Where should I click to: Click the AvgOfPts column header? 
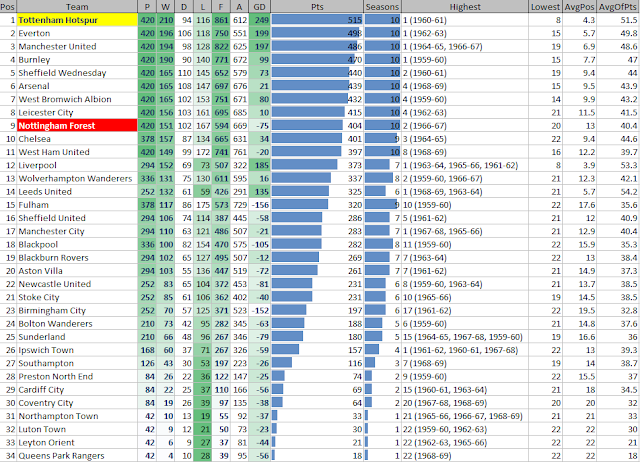(618, 7)
